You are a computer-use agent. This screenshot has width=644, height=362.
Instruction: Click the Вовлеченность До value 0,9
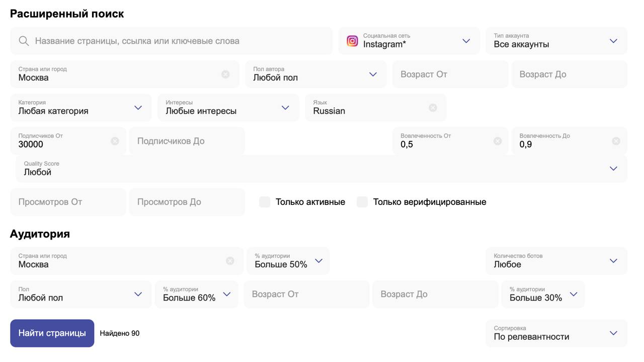click(526, 144)
